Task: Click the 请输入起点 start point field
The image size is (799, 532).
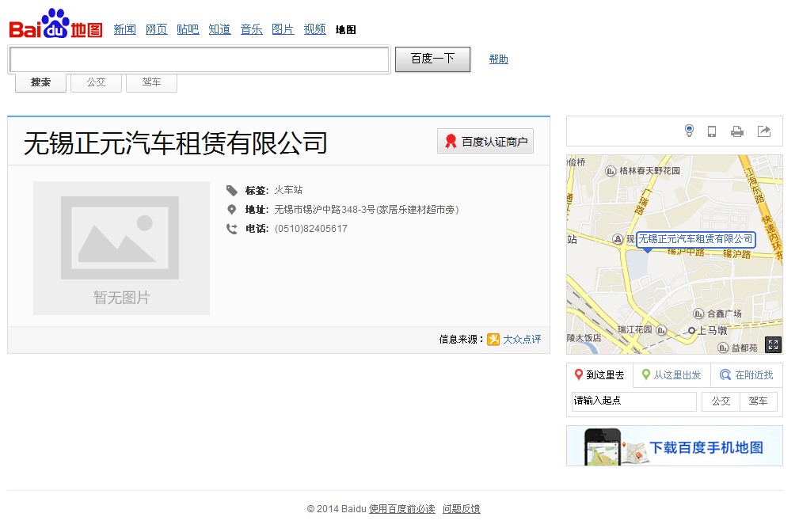Action: coord(633,401)
